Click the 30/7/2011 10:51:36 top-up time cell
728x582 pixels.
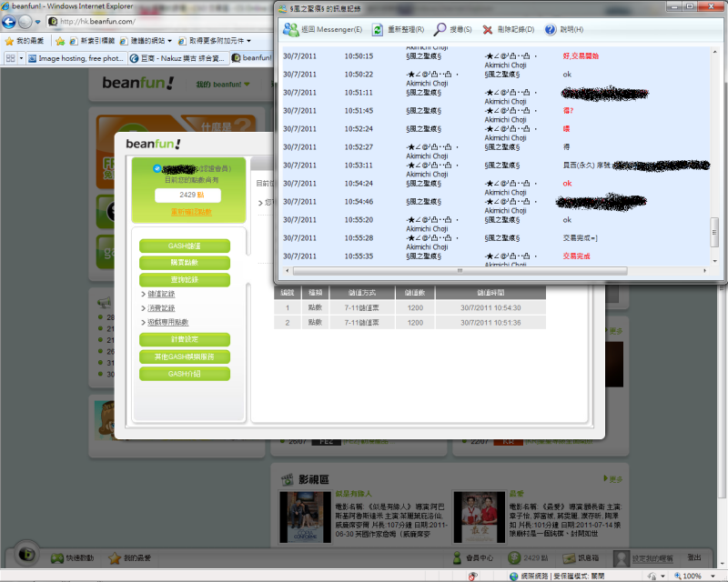[x=490, y=323]
